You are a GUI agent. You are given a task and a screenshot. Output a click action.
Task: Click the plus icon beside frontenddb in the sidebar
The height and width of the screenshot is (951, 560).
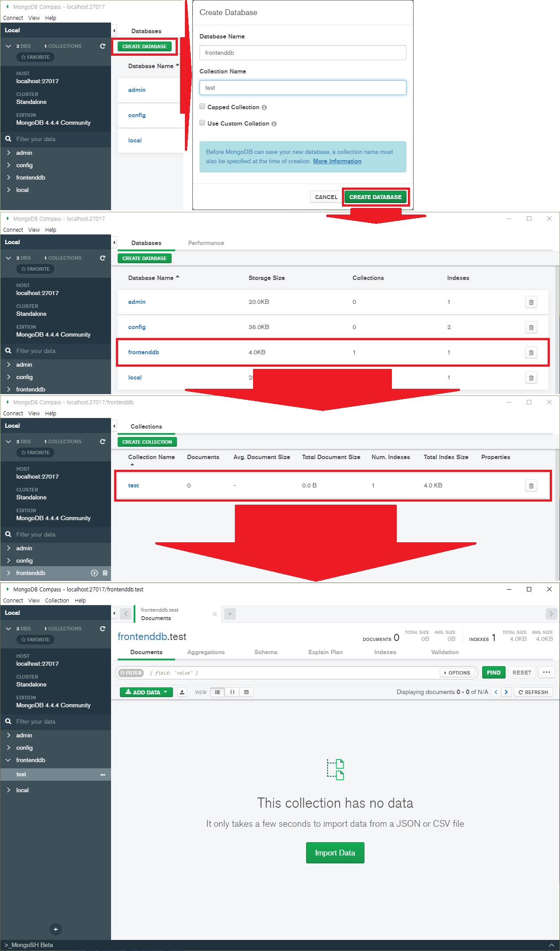coord(94,573)
